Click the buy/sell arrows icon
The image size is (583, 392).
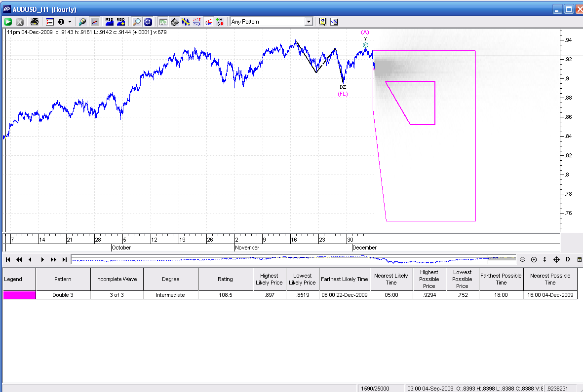click(x=219, y=22)
